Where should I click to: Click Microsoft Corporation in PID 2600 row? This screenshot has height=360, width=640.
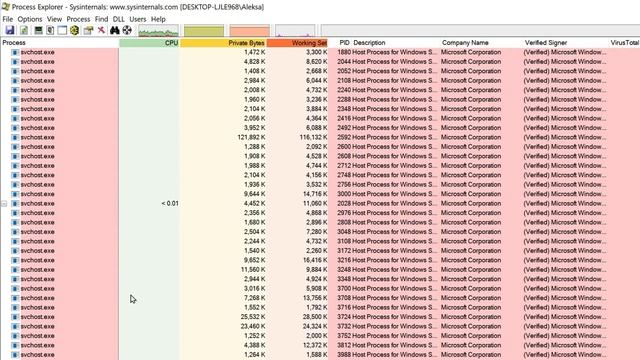471,147
